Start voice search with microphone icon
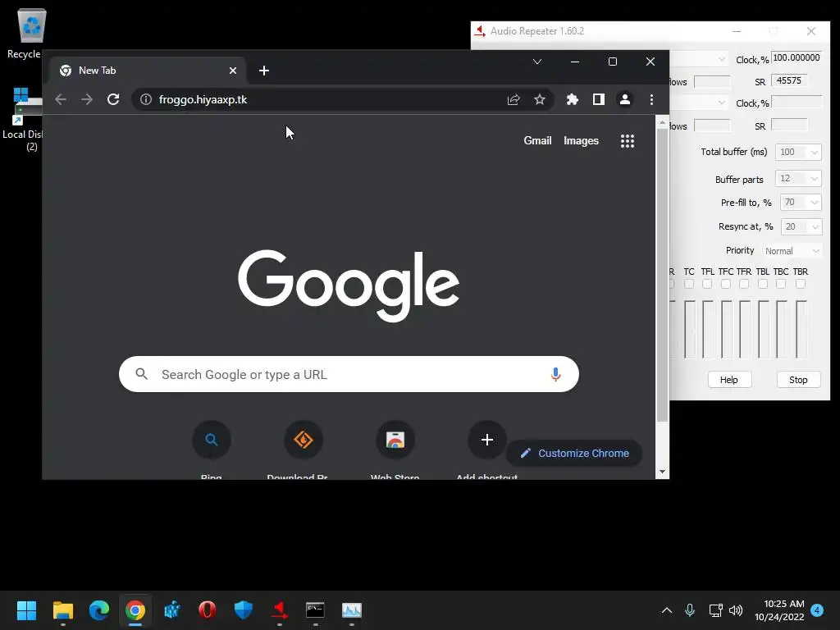 (555, 374)
